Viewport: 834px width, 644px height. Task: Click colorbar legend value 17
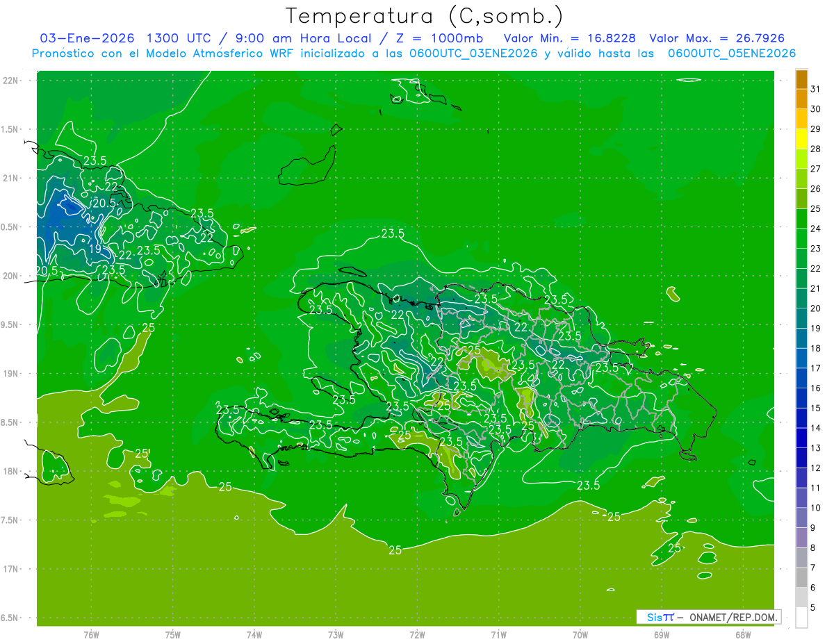[x=815, y=368]
